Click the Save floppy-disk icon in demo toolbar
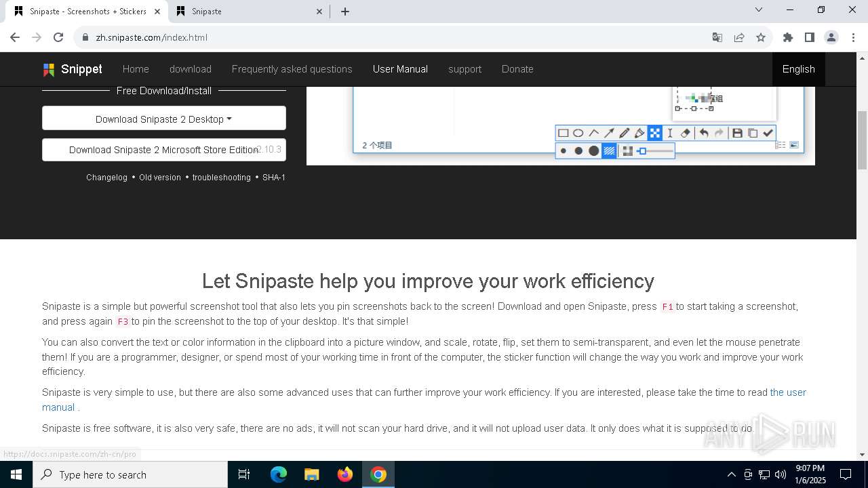The height and width of the screenshot is (488, 868). (x=737, y=134)
